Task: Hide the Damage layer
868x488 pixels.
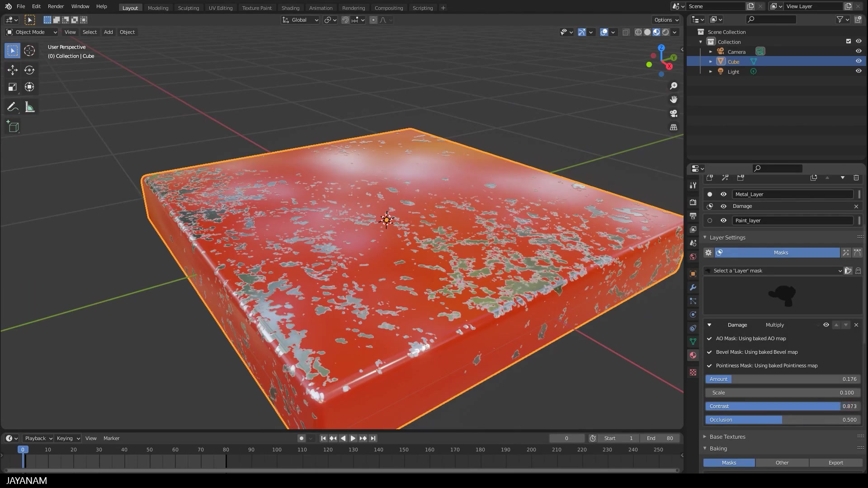Action: 723,206
